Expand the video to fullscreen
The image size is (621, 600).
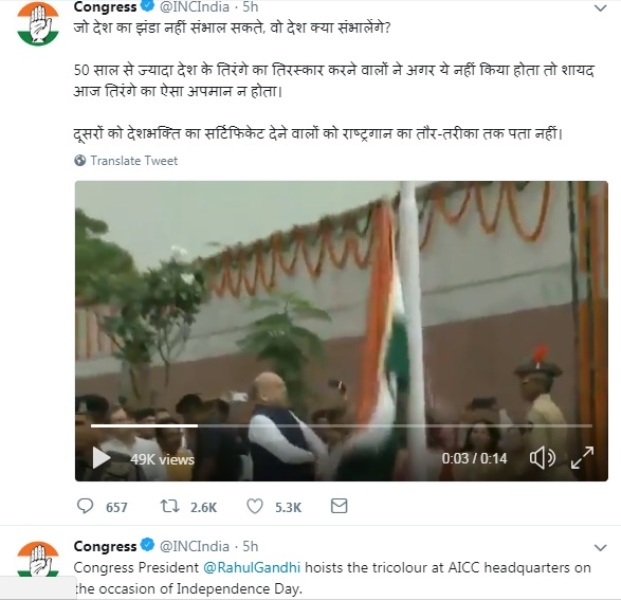point(582,458)
